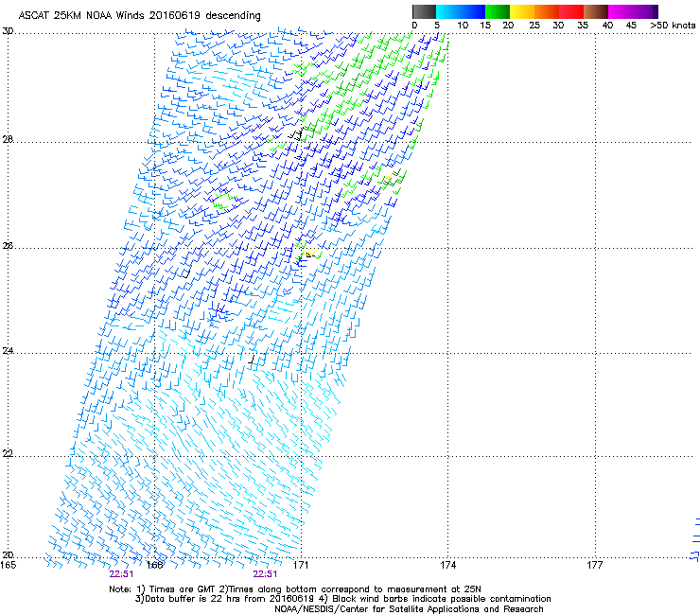Image resolution: width=700 pixels, height=615 pixels.
Task: Select the gray 0-5 knots legend segment
Action: [424, 11]
